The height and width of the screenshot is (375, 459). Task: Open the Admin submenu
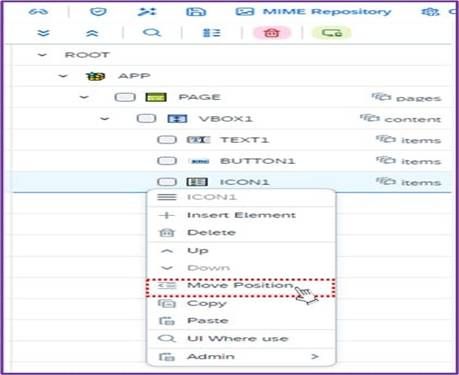pyautogui.click(x=241, y=357)
